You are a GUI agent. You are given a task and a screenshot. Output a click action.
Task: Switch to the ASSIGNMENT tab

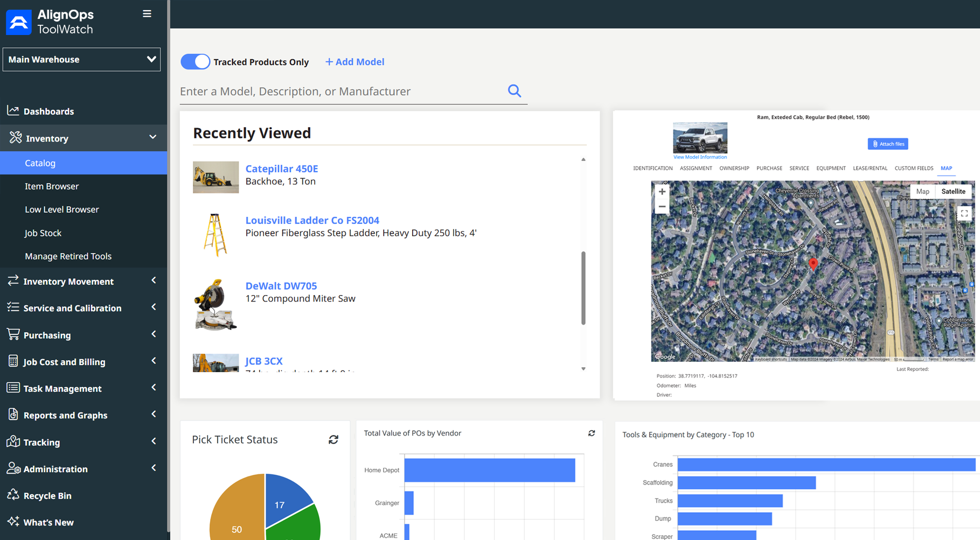tap(696, 169)
